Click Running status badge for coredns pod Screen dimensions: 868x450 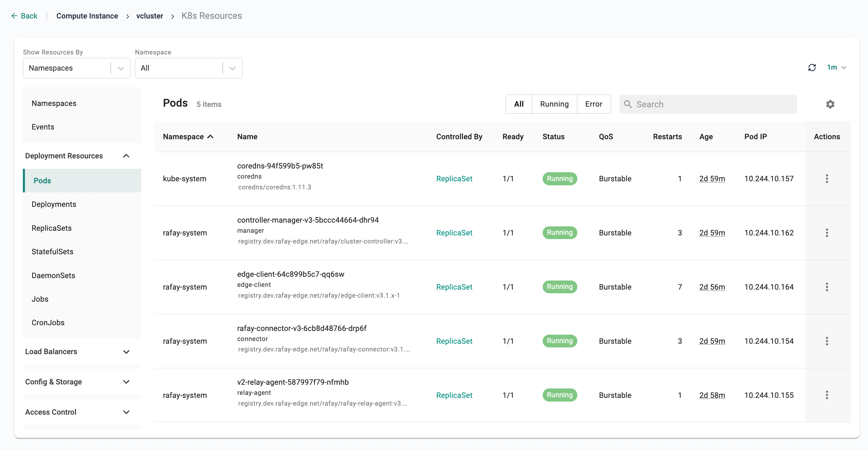click(x=559, y=179)
